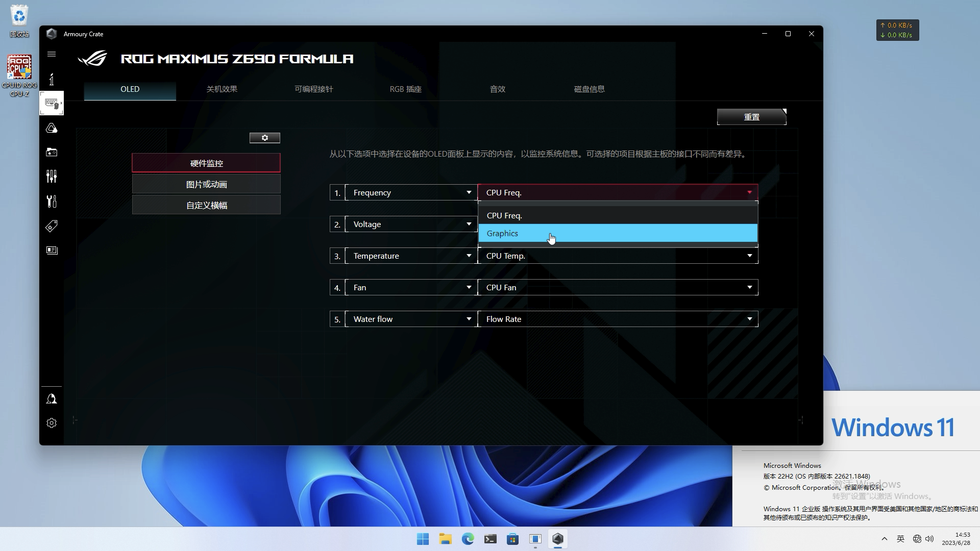Click the OLED gear settings button
980x551 pixels.
264,138
